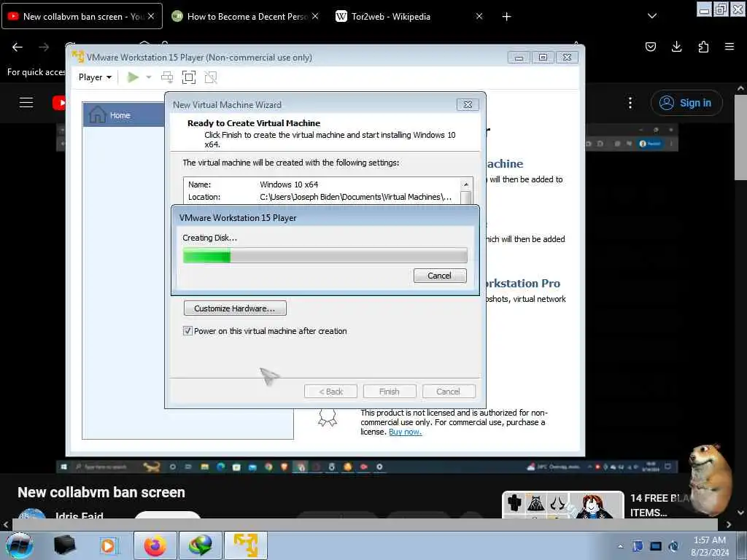Click the wizard's bottom Cancel button
This screenshot has height=560, width=747.
click(449, 392)
